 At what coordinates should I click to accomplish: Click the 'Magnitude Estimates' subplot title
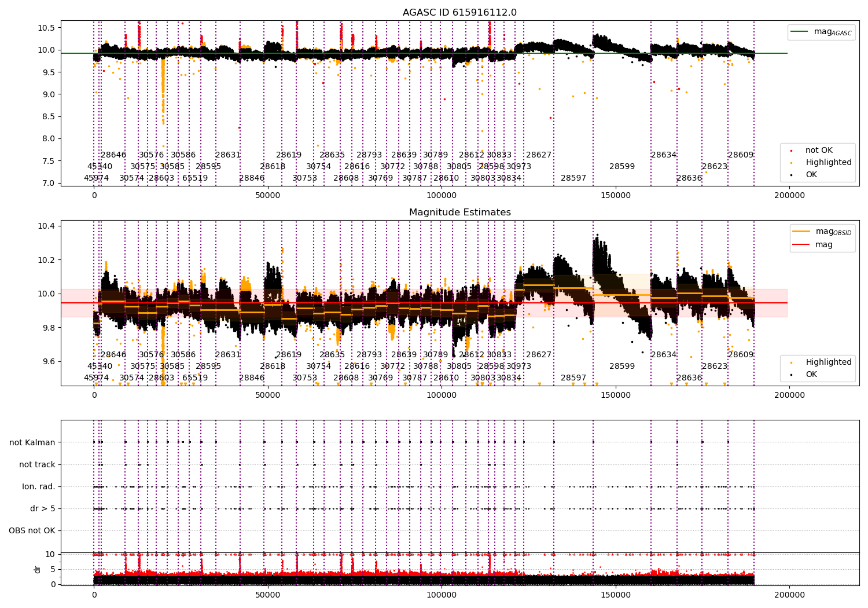pos(460,213)
